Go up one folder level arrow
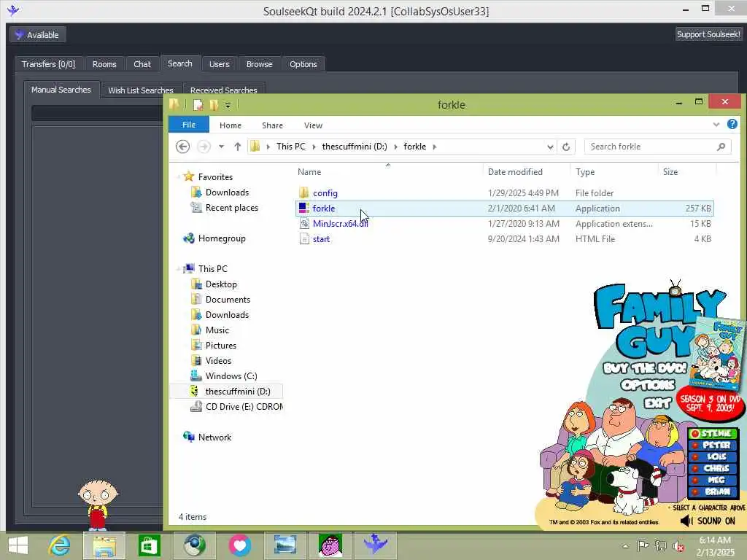Image resolution: width=747 pixels, height=560 pixels. [237, 147]
